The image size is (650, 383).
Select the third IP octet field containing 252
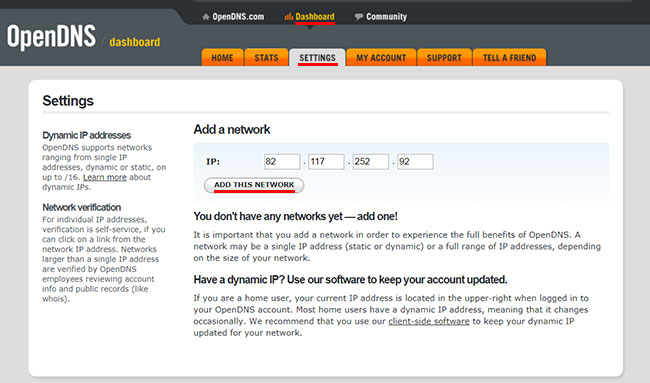[371, 162]
